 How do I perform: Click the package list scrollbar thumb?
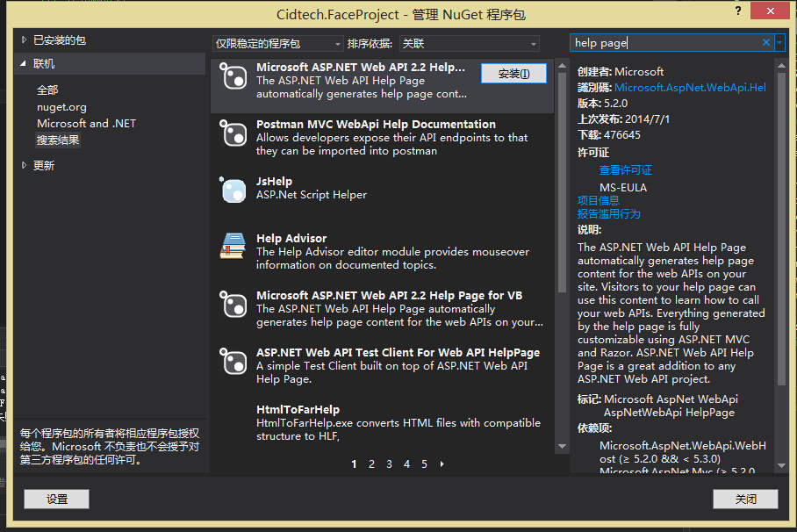[x=562, y=183]
